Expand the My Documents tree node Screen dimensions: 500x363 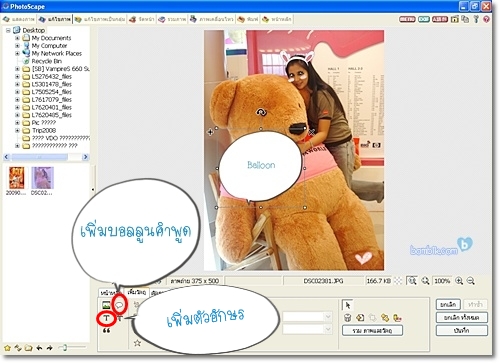(17, 38)
